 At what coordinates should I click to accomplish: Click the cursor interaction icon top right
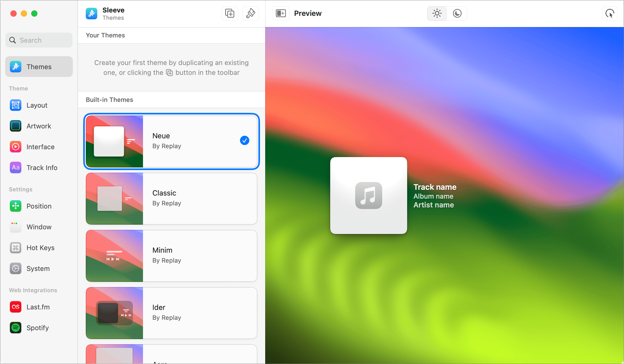tap(610, 14)
